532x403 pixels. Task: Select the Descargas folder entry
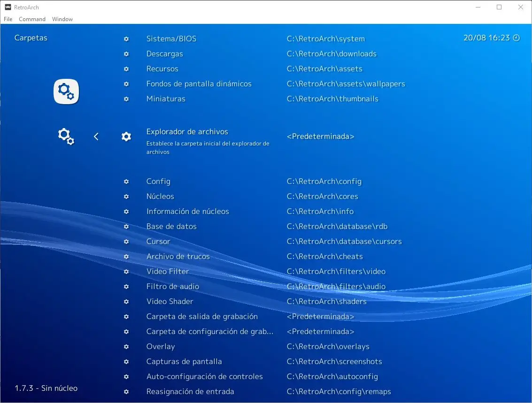(164, 54)
